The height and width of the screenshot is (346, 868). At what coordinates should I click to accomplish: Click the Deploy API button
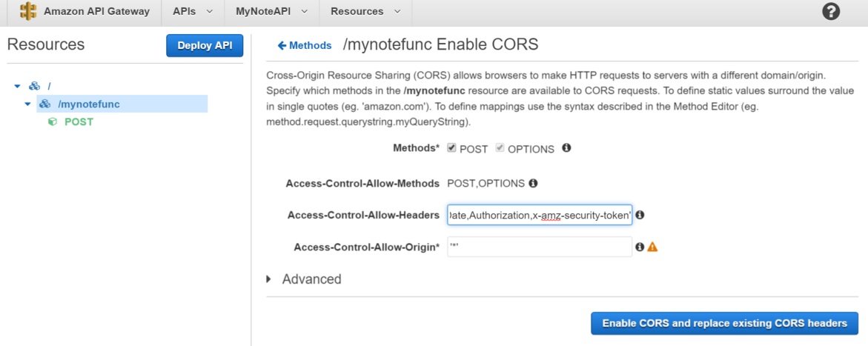205,45
